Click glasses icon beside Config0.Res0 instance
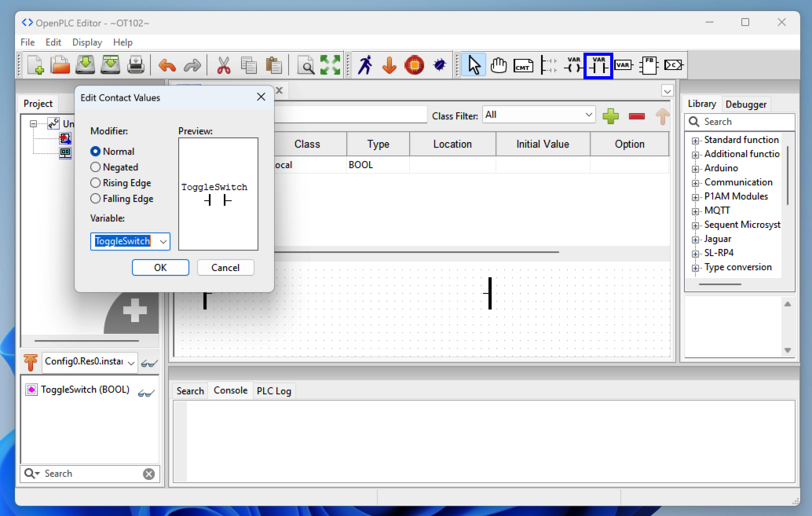Screen dimensions: 812x516 [x=149, y=363]
